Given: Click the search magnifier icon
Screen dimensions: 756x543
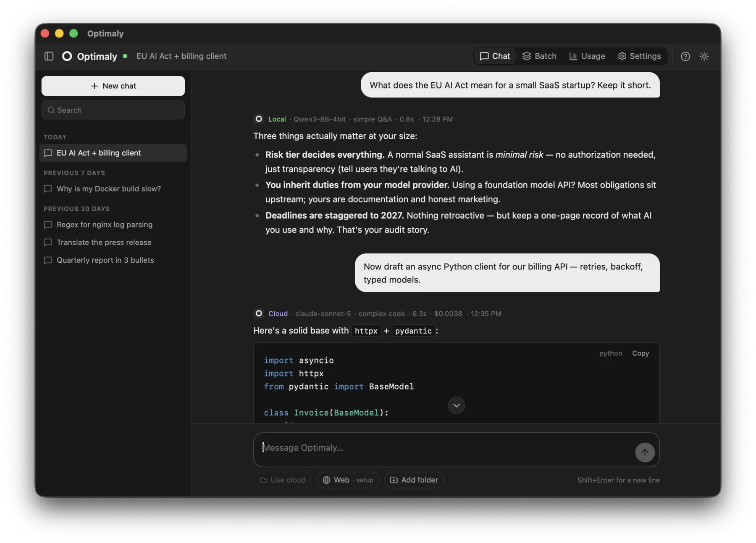Looking at the screenshot, I should tap(51, 110).
